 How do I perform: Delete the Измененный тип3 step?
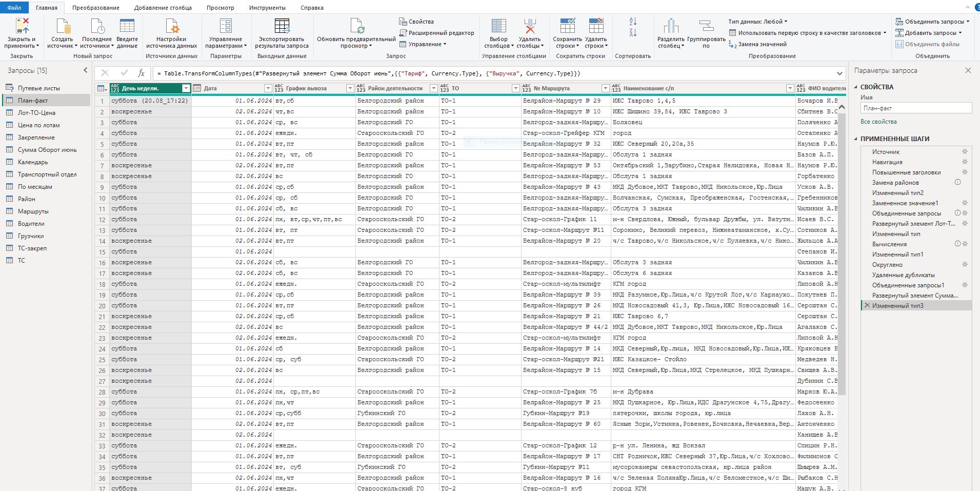coord(867,305)
